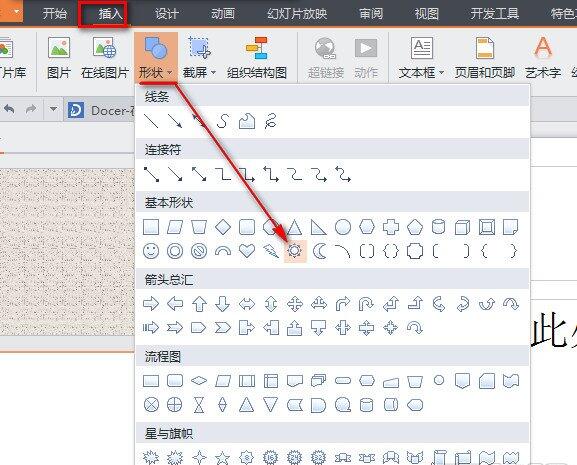Select the chevron arrow shape
Viewport: 577px width, 465px height.
pyautogui.click(x=223, y=328)
